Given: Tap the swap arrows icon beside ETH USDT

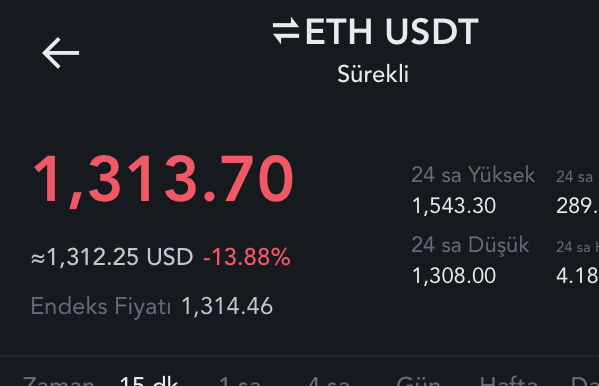Looking at the screenshot, I should click(x=286, y=31).
